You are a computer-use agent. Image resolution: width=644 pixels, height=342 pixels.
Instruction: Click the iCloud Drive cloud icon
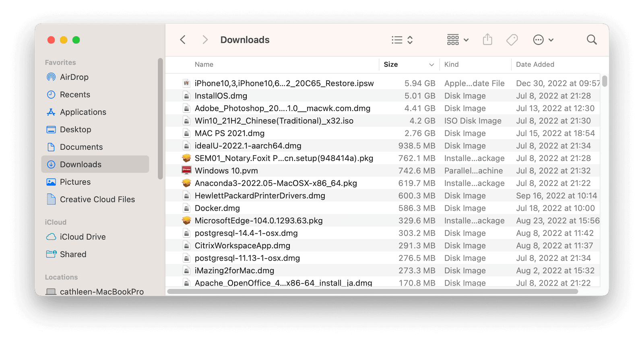pos(51,237)
